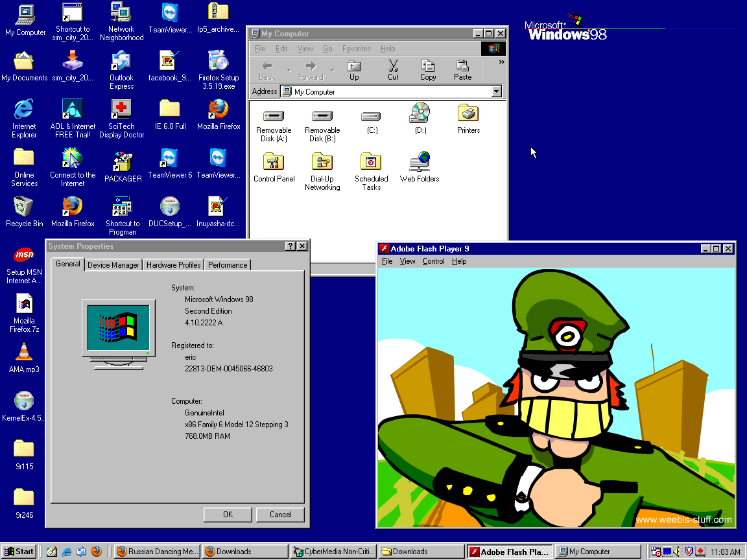
Task: Select the IE 6.0 Full folder
Action: point(170,115)
